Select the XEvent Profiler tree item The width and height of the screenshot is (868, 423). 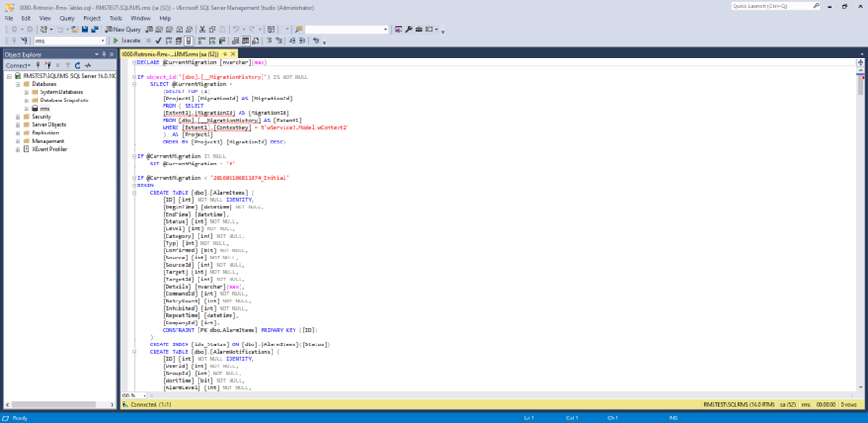[49, 149]
